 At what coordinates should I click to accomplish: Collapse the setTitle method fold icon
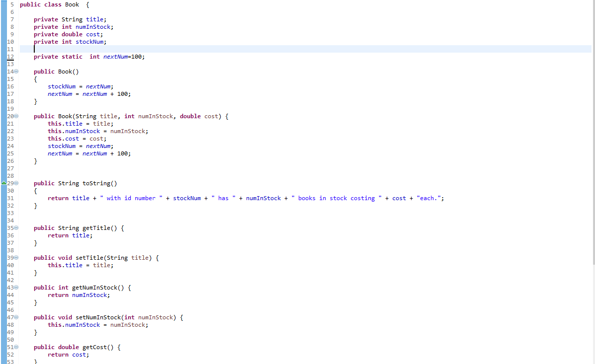(x=16, y=257)
